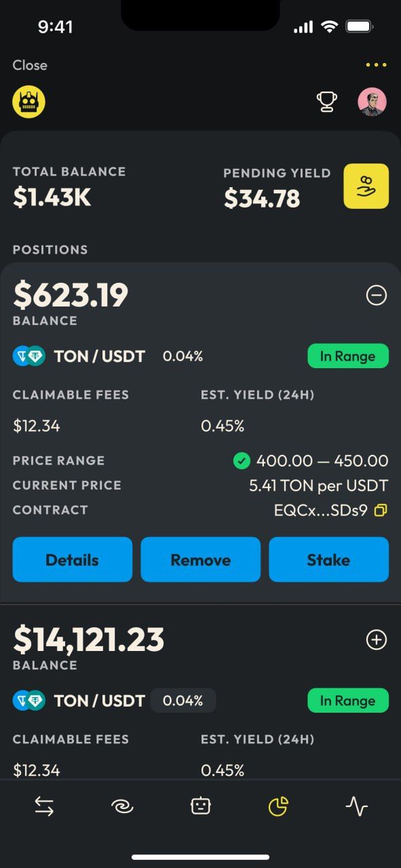Click the Details button
The height and width of the screenshot is (868, 401).
tap(73, 559)
